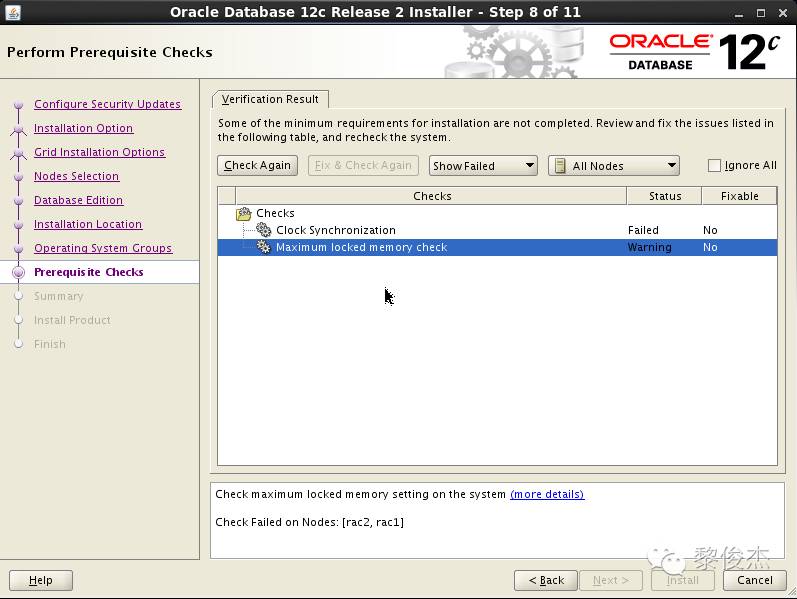This screenshot has width=797, height=599.
Task: Enable the Ignore All checkbox
Action: (x=714, y=165)
